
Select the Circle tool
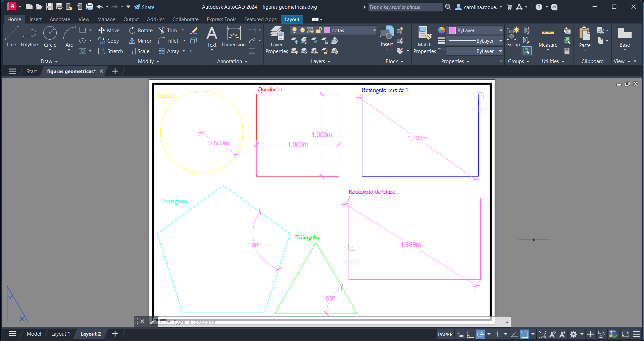click(50, 37)
